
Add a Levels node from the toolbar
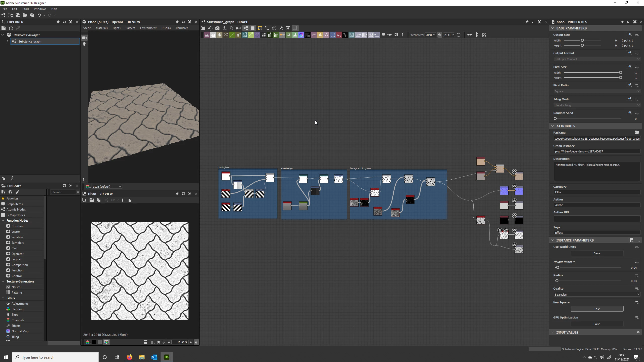coord(295,35)
